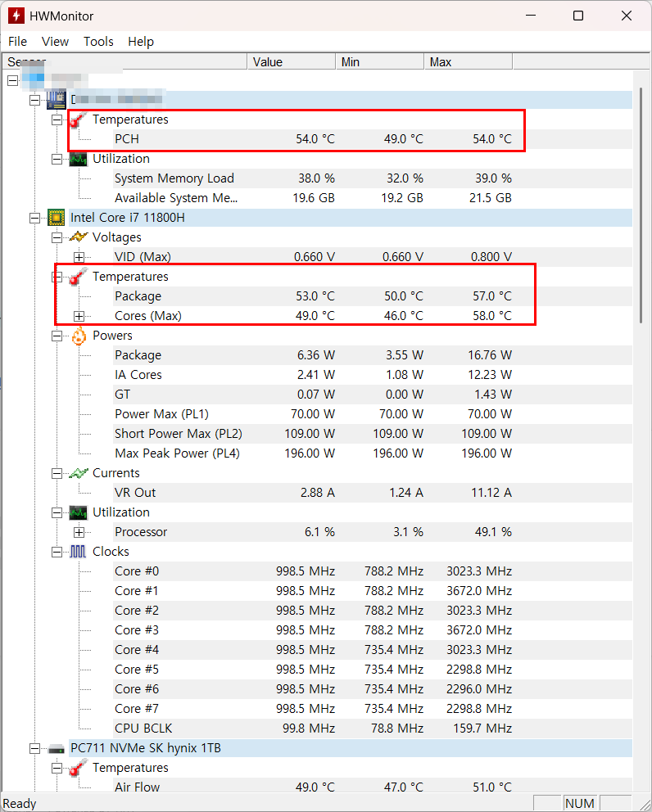Click the Value column header
This screenshot has height=812, width=652.
pyautogui.click(x=292, y=62)
